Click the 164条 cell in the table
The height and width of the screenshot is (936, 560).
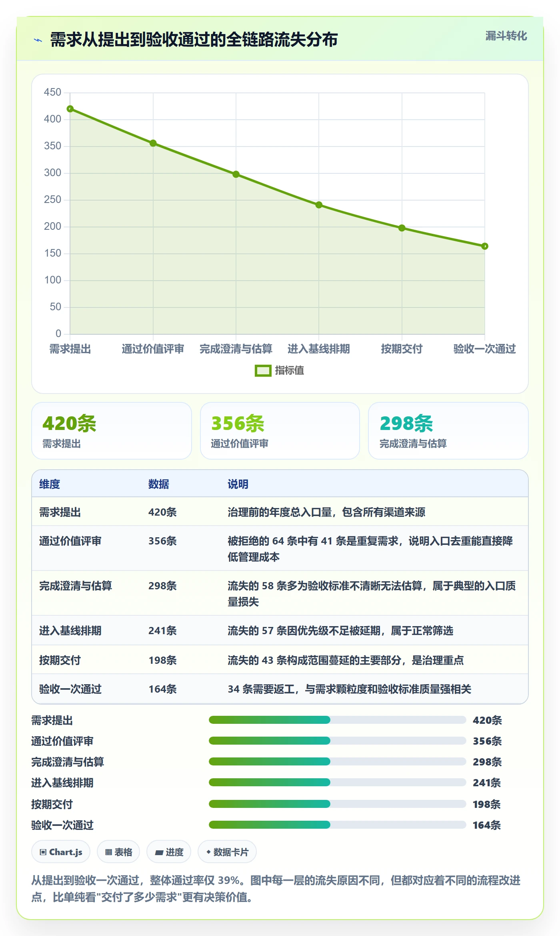pyautogui.click(x=163, y=689)
